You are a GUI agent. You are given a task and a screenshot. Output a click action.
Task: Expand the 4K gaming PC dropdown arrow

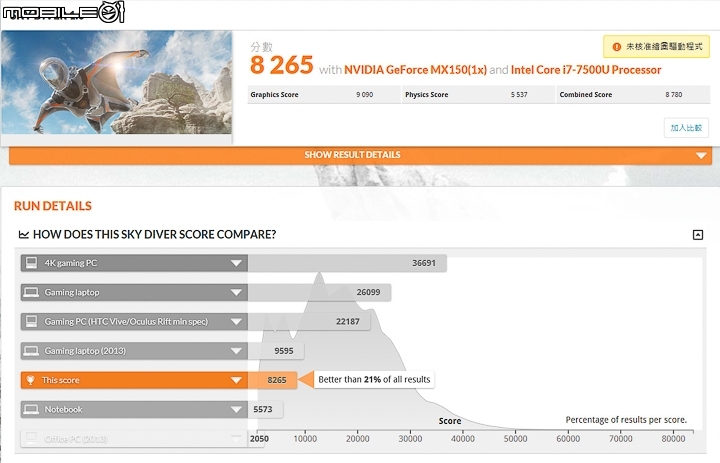236,263
